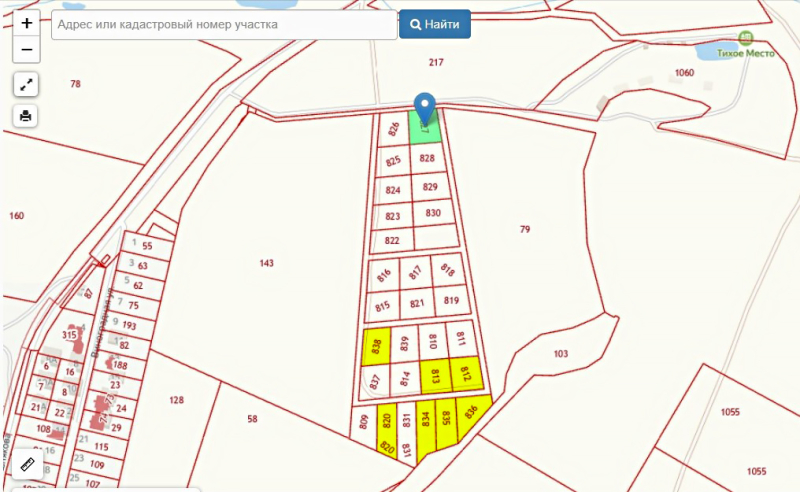The height and width of the screenshot is (492, 800).
Task: Select parcel 78
Action: 76,84
